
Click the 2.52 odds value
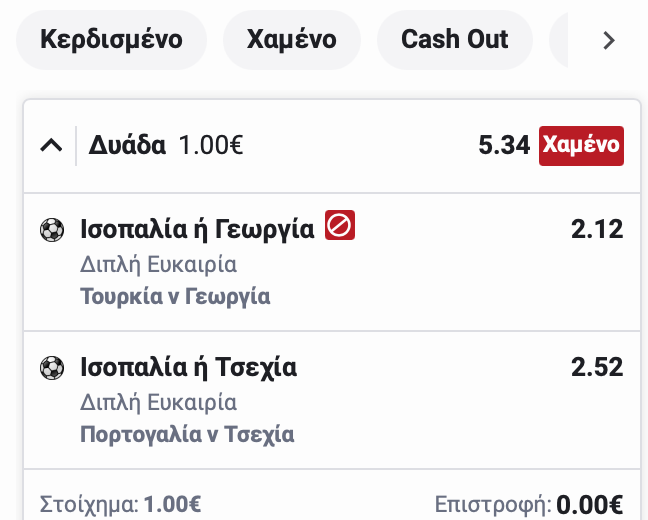point(597,367)
